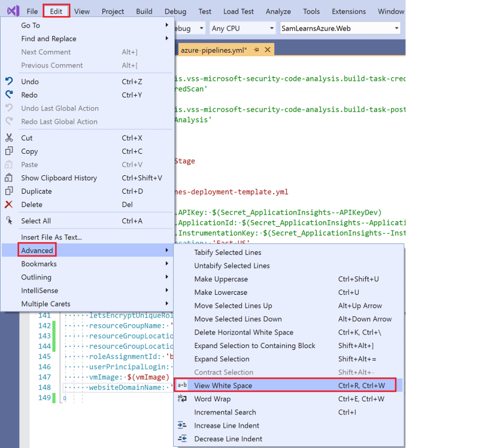Open the Debug menu
The width and height of the screenshot is (485, 448).
point(175,11)
